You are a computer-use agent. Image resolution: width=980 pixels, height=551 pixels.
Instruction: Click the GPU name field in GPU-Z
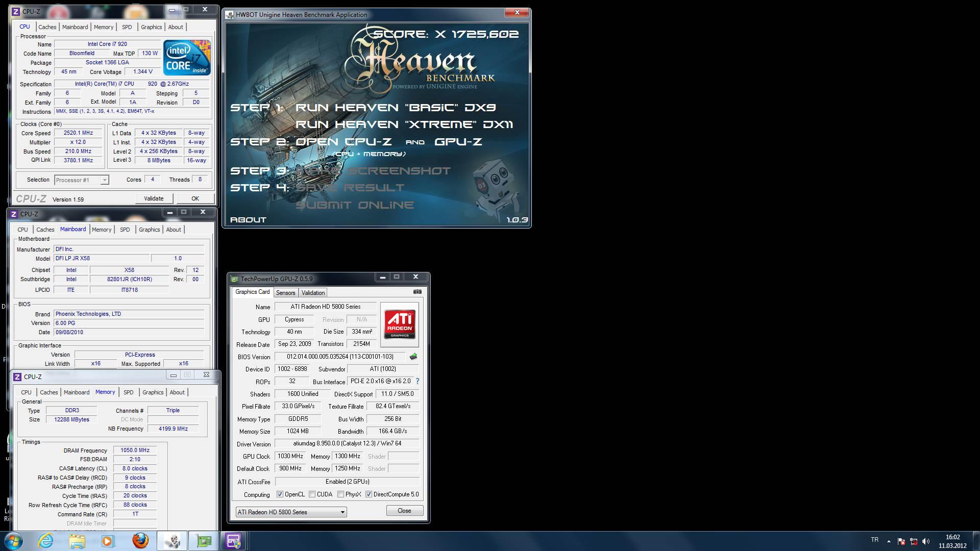[326, 307]
